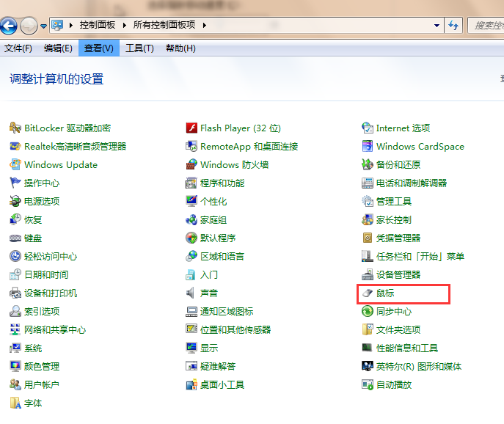Click the 桌面小工具 icon
This screenshot has height=424, width=504.
(x=191, y=384)
